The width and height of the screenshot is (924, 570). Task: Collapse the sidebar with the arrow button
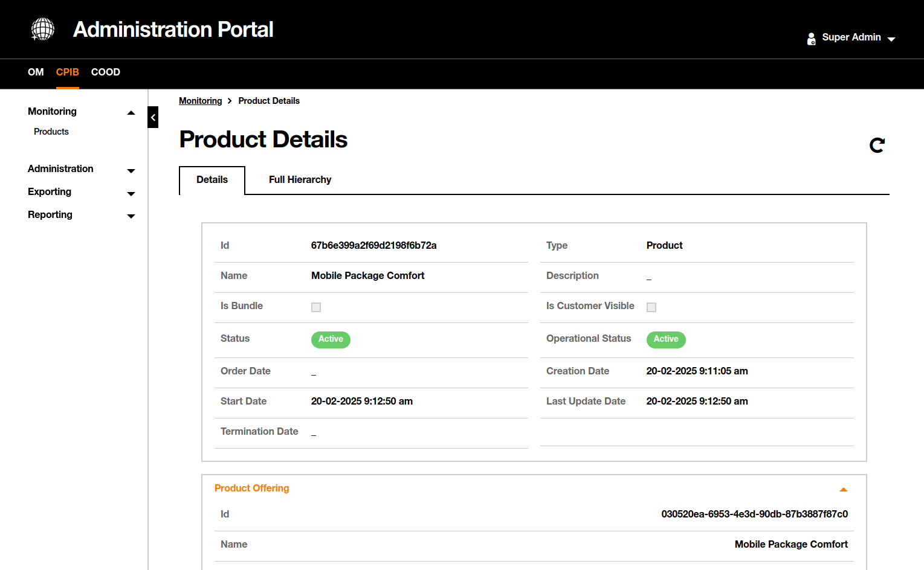click(x=153, y=117)
